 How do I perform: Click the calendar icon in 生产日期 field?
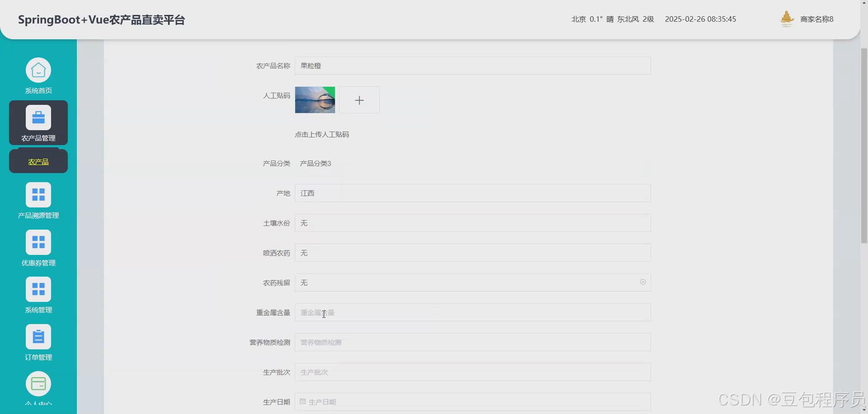(x=302, y=401)
